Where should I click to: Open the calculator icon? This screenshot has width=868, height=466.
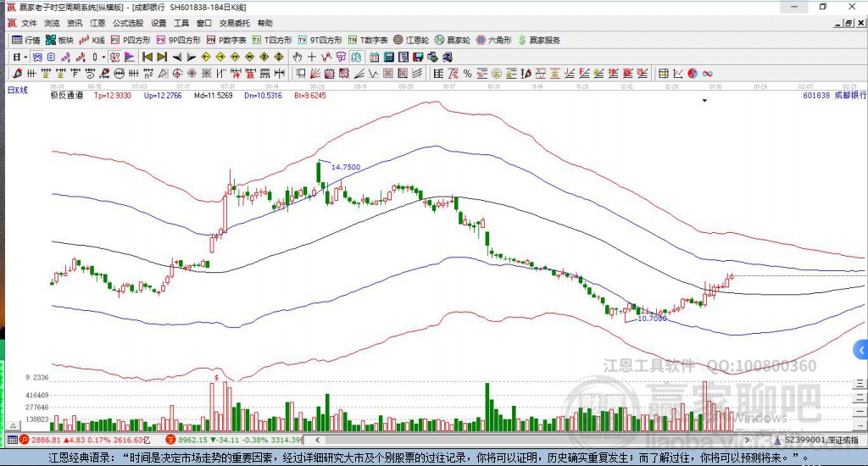click(388, 57)
